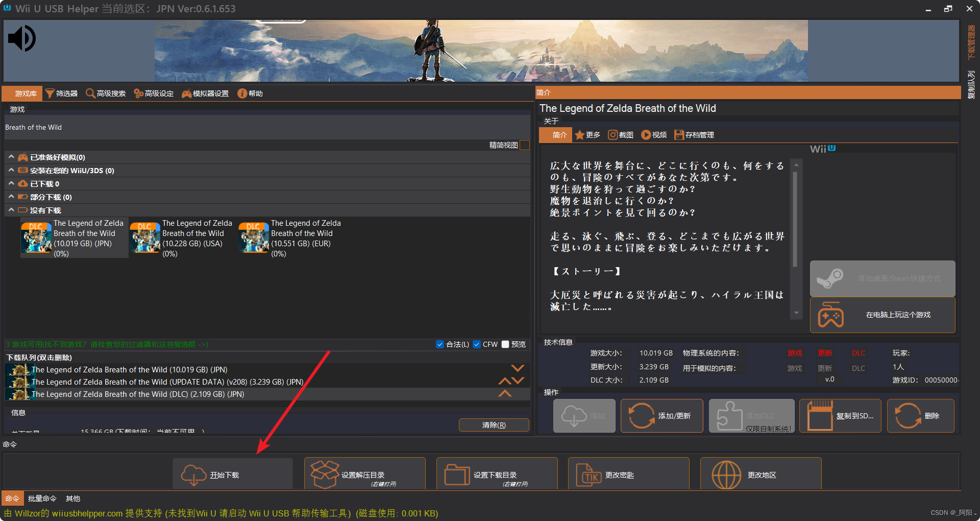The image size is (980, 521).
Task: Switch to the 批量命令 batch command tab
Action: [42, 499]
